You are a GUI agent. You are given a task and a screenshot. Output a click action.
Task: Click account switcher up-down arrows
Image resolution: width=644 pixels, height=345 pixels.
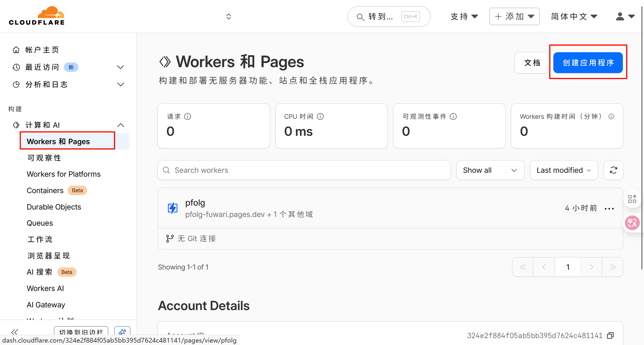point(229,16)
